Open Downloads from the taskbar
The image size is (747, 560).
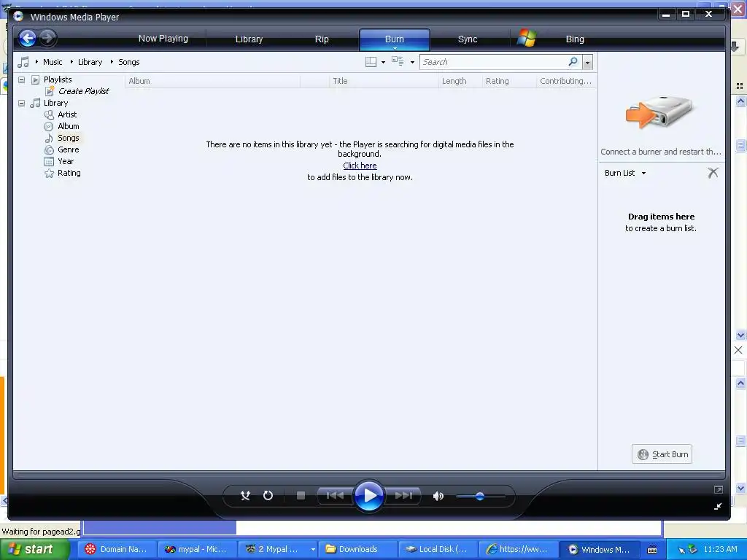pyautogui.click(x=357, y=549)
